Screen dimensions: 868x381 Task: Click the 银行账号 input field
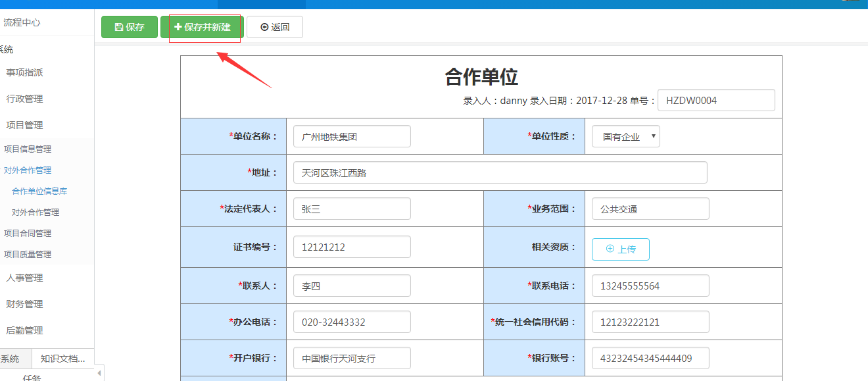pyautogui.click(x=650, y=359)
